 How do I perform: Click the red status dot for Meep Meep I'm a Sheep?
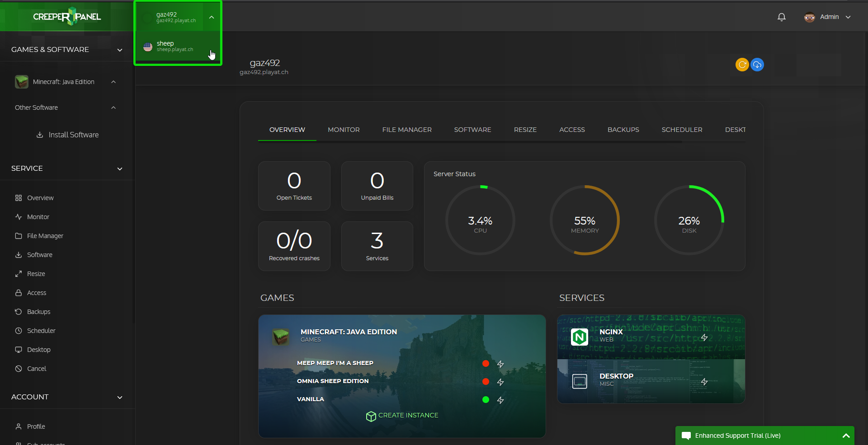pos(486,363)
